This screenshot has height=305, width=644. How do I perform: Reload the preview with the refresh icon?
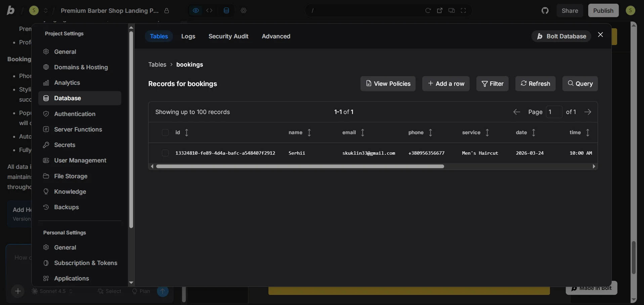pyautogui.click(x=429, y=10)
